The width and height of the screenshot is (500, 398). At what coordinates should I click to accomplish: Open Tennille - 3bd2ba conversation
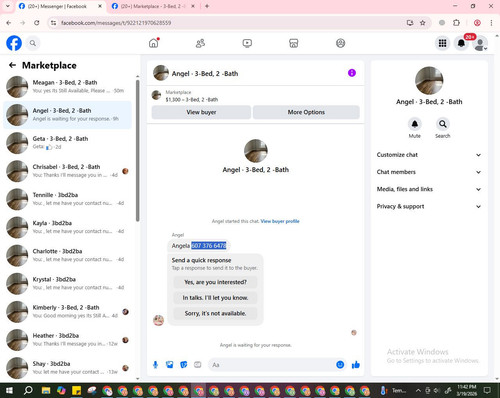click(67, 199)
